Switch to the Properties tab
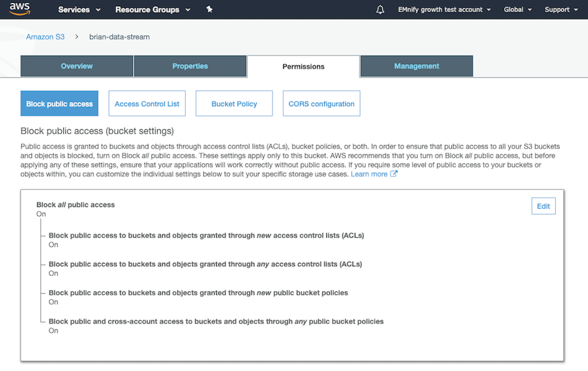 click(x=190, y=66)
